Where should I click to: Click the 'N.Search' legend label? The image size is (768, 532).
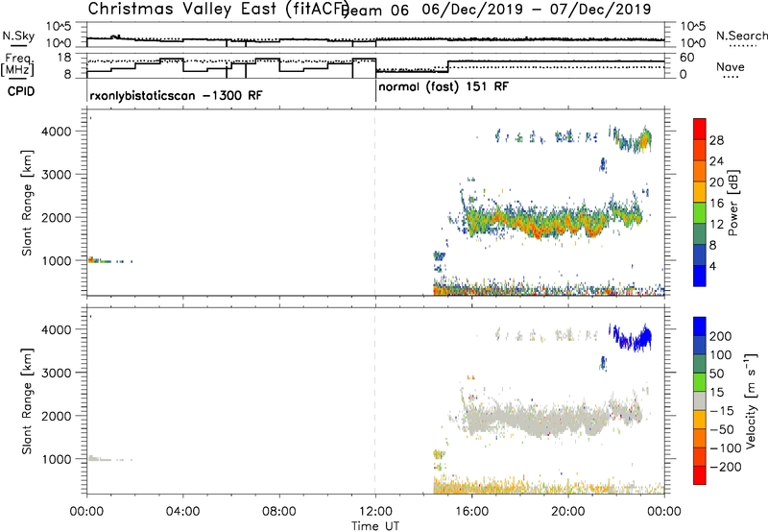click(x=741, y=36)
